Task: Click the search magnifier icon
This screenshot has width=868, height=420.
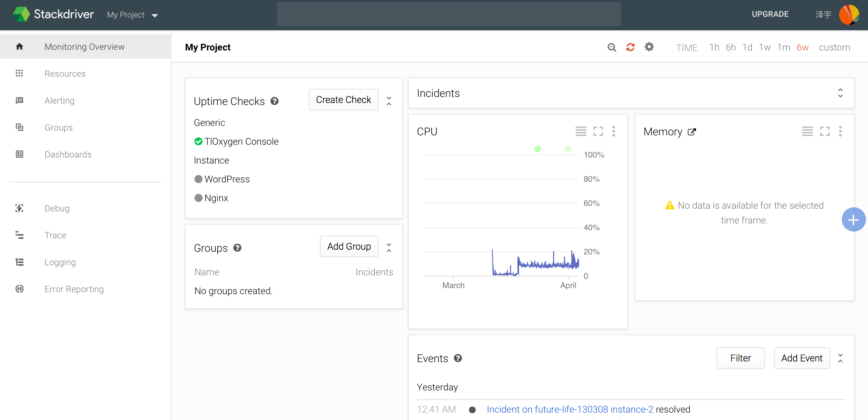Action: (x=612, y=47)
